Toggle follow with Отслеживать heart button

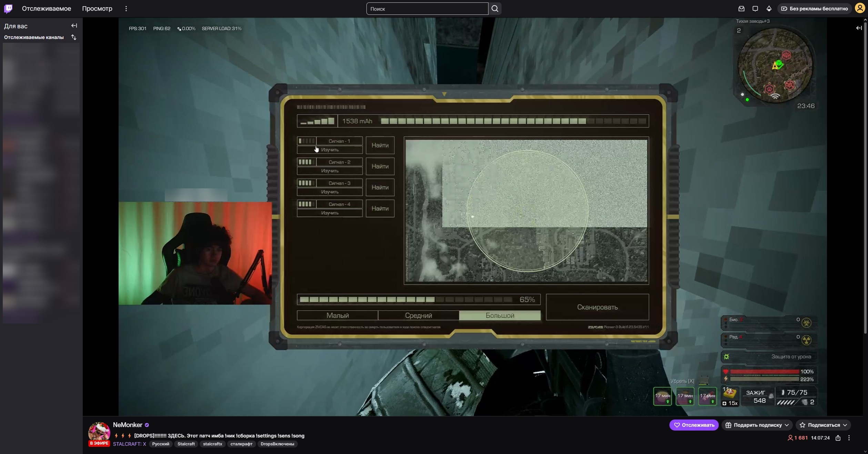click(x=694, y=425)
